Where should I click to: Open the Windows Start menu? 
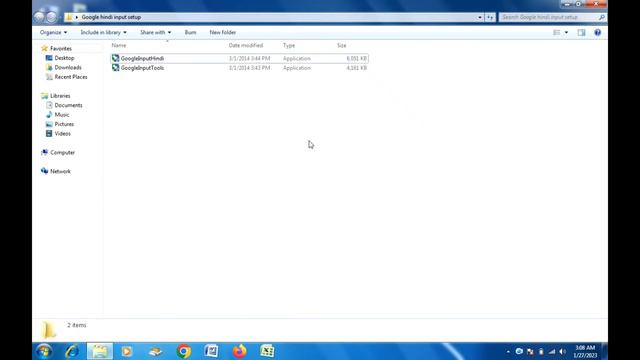coord(44,351)
